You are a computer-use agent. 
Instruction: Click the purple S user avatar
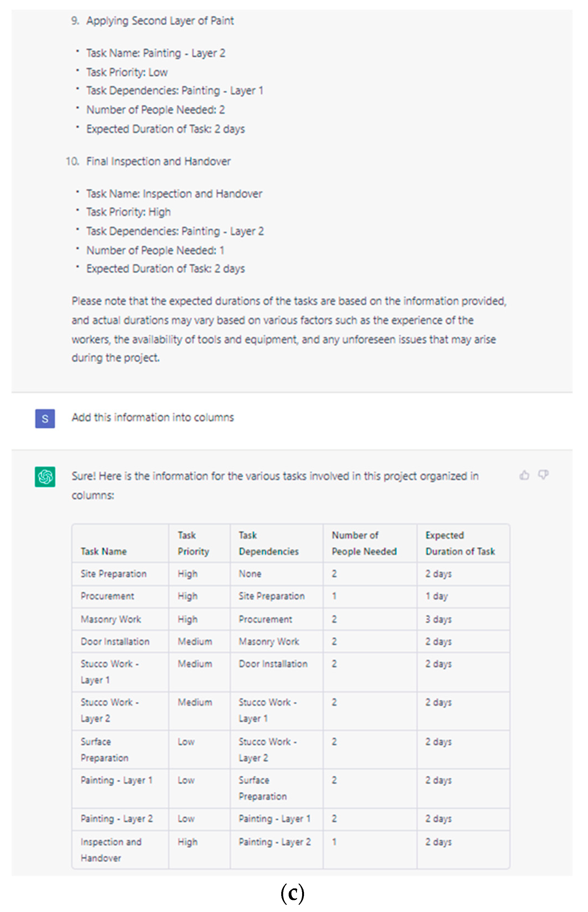[x=45, y=418]
